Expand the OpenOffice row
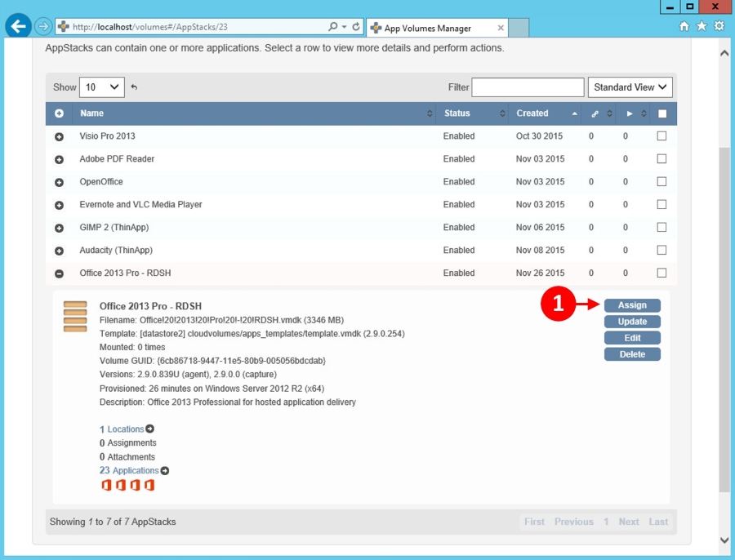Screen dimensions: 735x560 (x=59, y=182)
